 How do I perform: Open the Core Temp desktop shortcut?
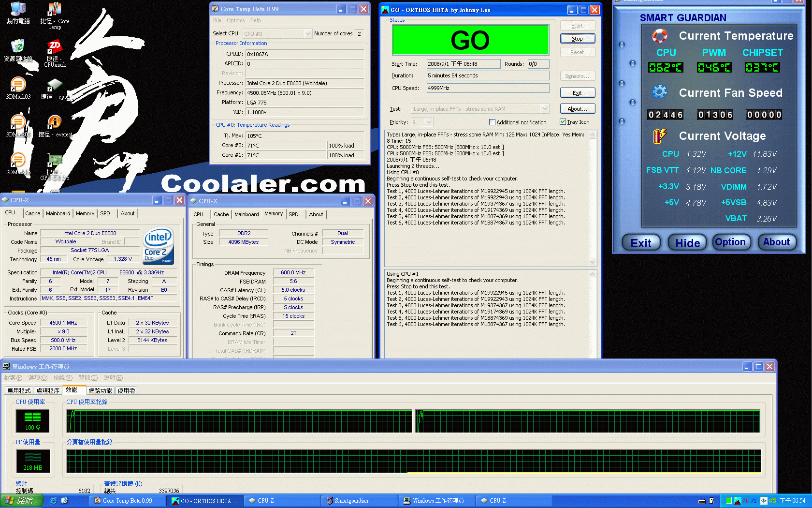(54, 11)
